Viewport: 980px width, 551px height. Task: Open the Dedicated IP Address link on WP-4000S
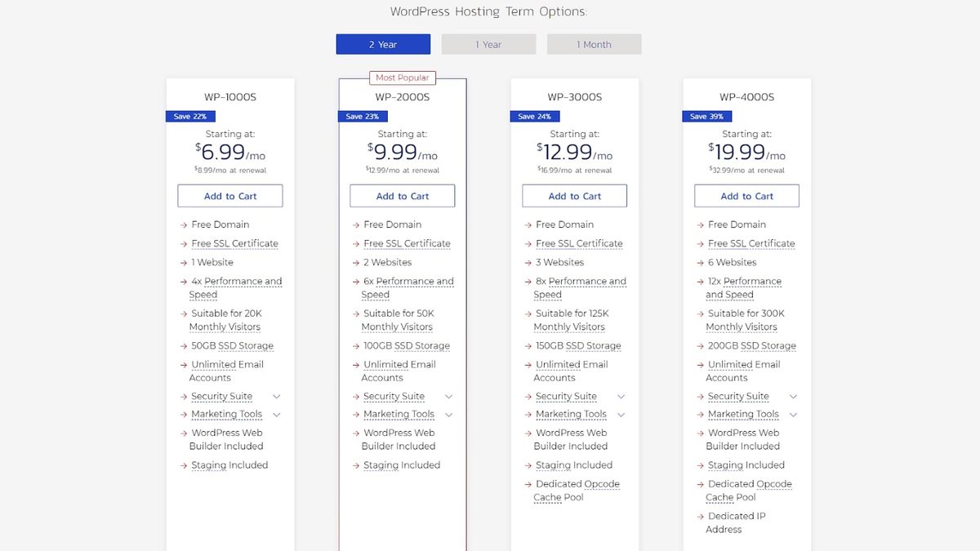point(736,516)
